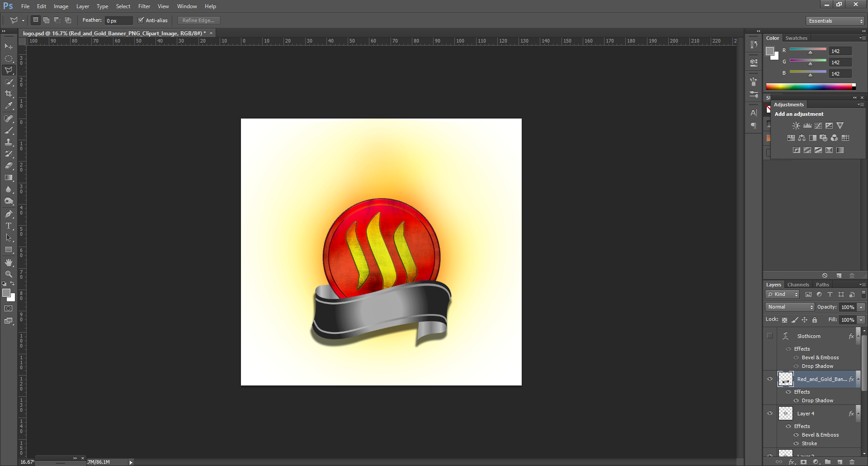This screenshot has height=466, width=868.
Task: Select the Horizontal Type tool
Action: (x=9, y=226)
